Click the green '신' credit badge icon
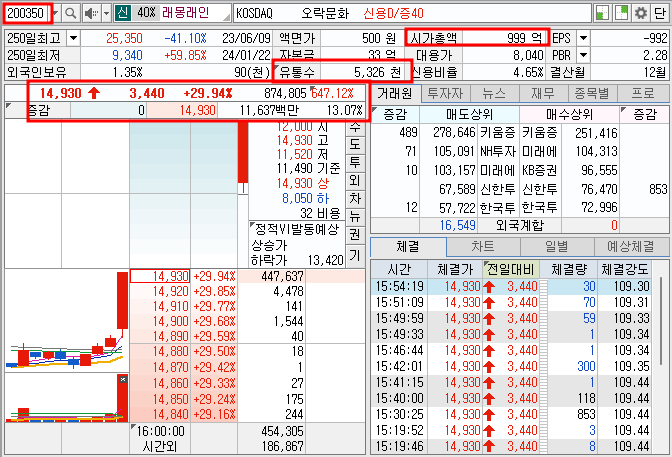 tap(122, 13)
